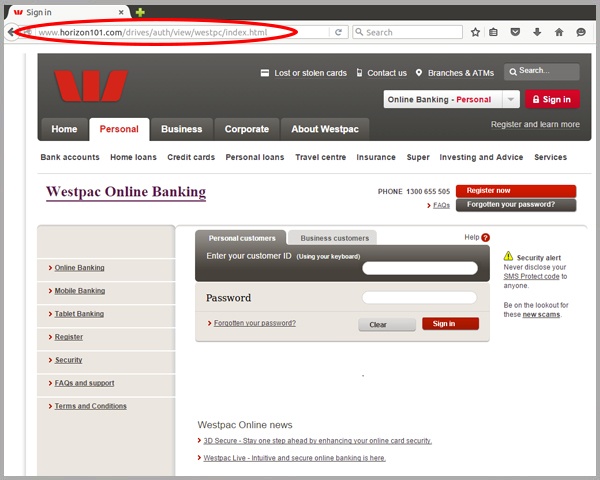Select the Sign in browser tab
600x480 pixels.
[67, 12]
